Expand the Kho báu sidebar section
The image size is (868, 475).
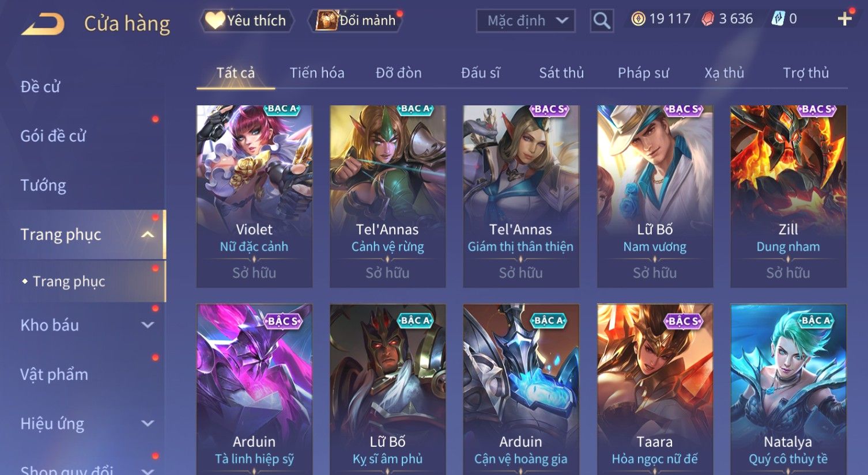[x=148, y=325]
